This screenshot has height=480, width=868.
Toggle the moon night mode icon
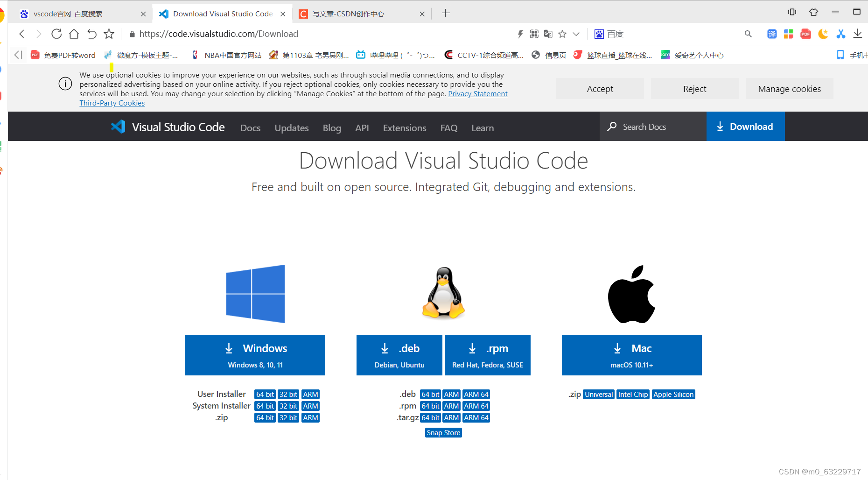[823, 34]
